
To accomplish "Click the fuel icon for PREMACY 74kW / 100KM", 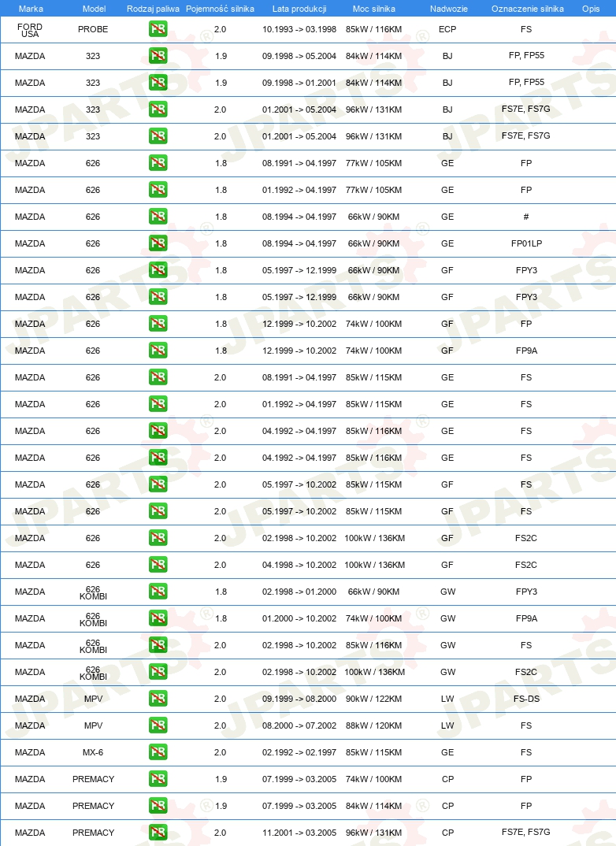I will point(158,779).
